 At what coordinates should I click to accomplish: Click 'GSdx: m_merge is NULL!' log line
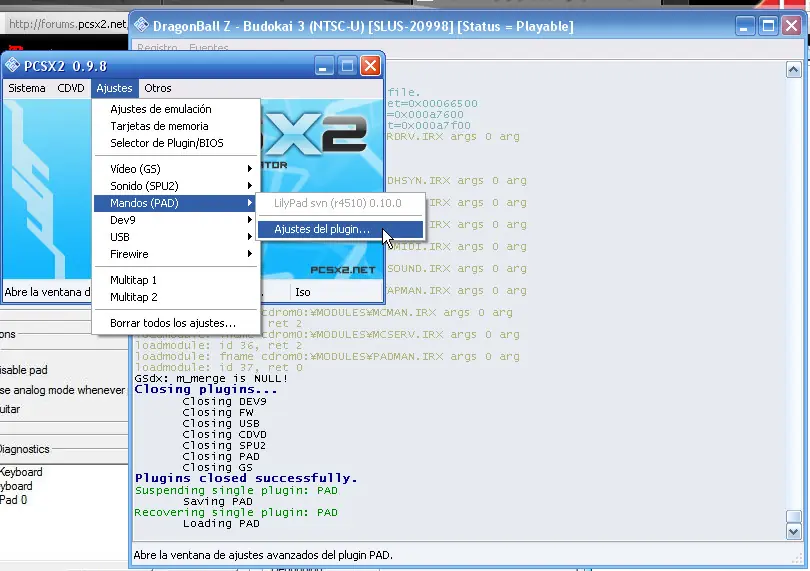click(211, 379)
